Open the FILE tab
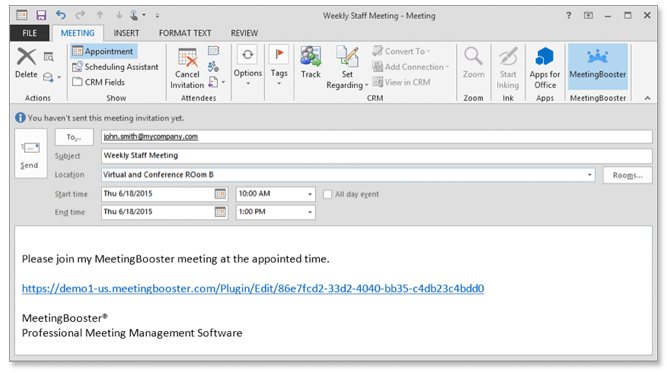 [x=29, y=33]
